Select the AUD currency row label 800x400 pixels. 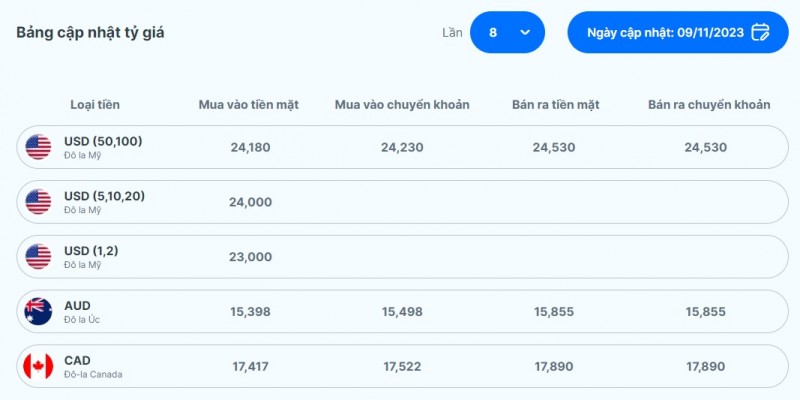tap(77, 306)
